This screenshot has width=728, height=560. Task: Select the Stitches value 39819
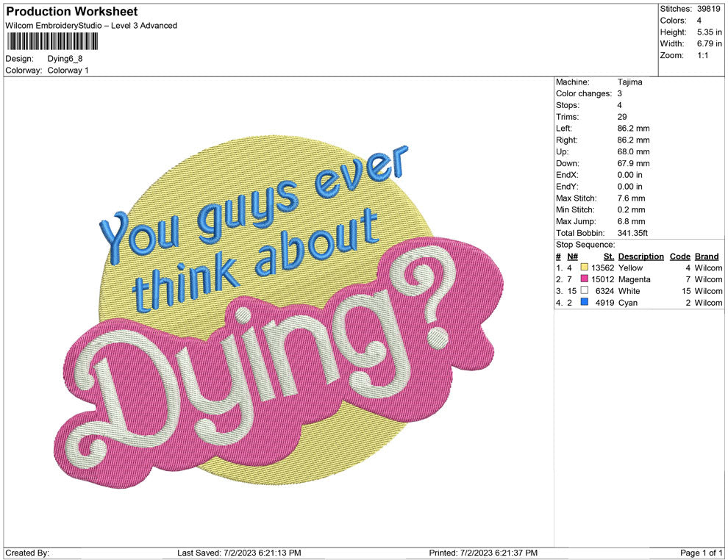coord(710,9)
